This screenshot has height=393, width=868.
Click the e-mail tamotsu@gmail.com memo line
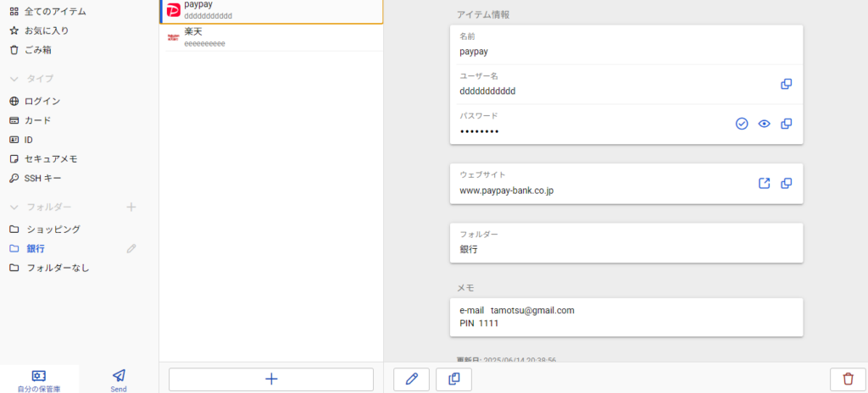coord(517,311)
